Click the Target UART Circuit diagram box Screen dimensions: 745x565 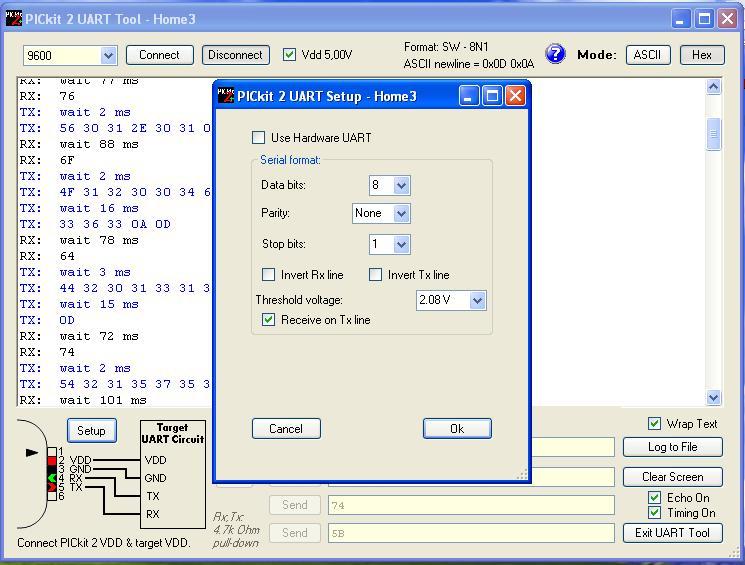[173, 474]
